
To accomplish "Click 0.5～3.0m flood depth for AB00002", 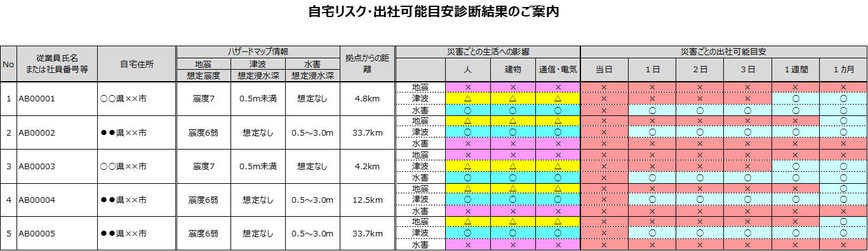I will (x=312, y=132).
